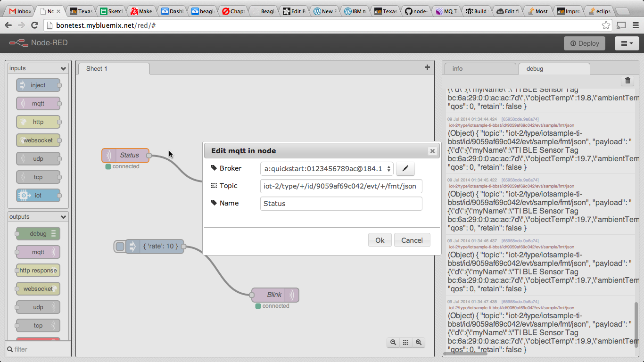The image size is (644, 362).
Task: Select the iot input node in palette
Action: (x=38, y=196)
